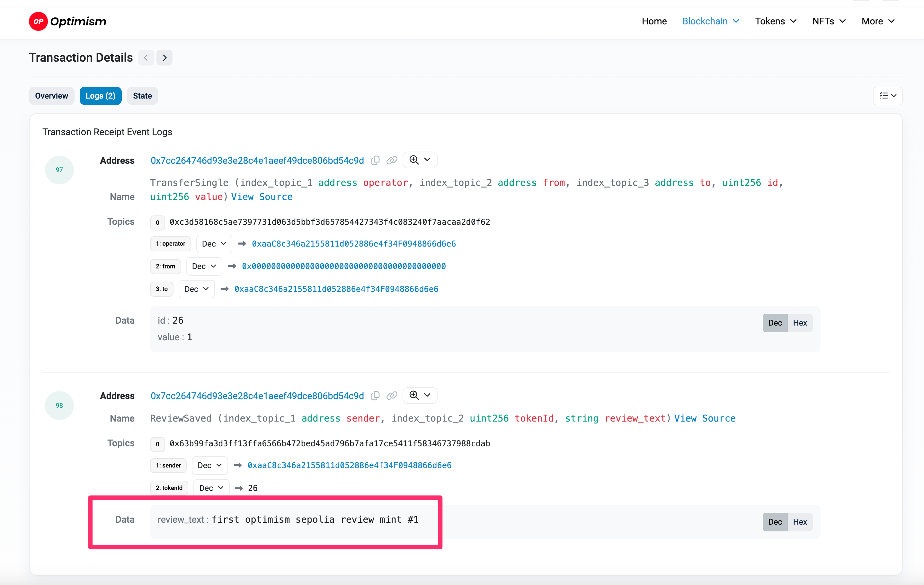
Task: Switch log 97 data to Hex
Action: coord(800,323)
